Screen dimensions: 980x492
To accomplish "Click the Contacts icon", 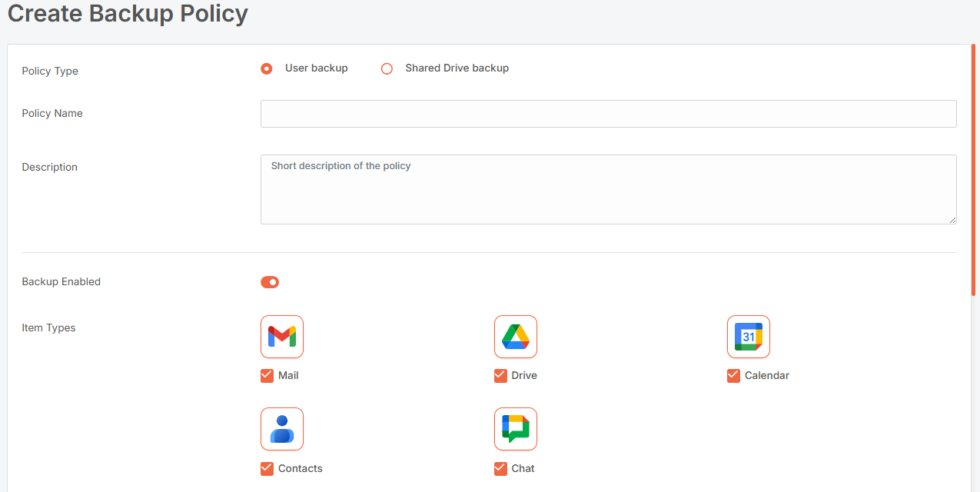I will 282,429.
